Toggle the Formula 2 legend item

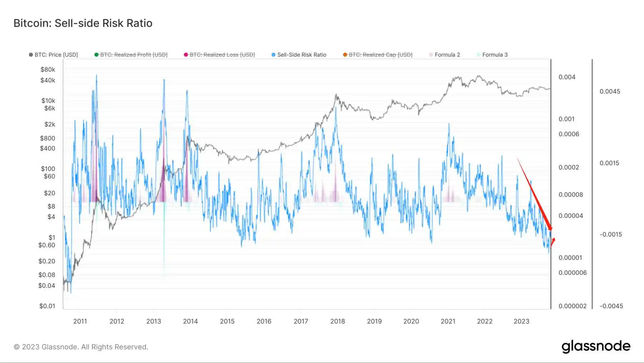pos(447,55)
